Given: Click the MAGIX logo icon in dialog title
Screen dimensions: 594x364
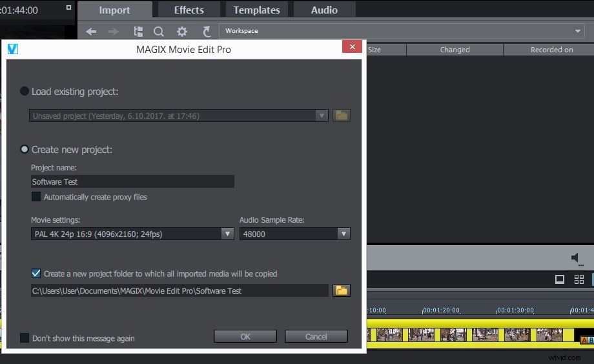Looking at the screenshot, I should click(12, 49).
